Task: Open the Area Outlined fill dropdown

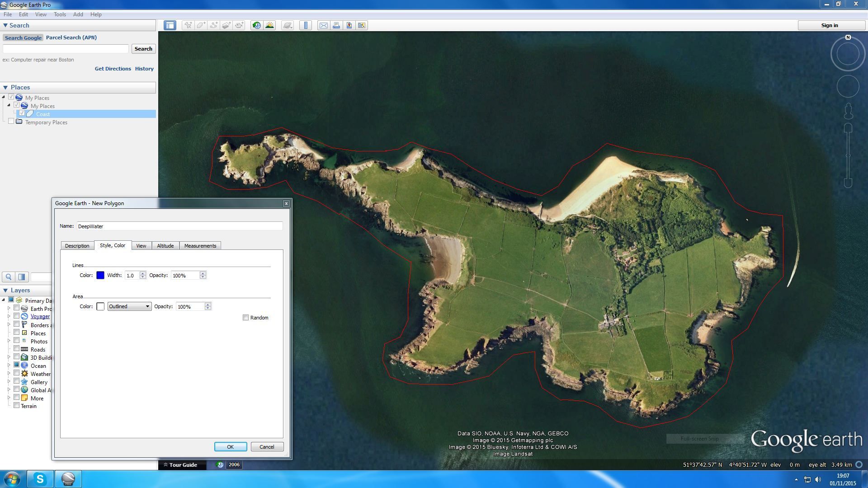Action: [x=129, y=306]
